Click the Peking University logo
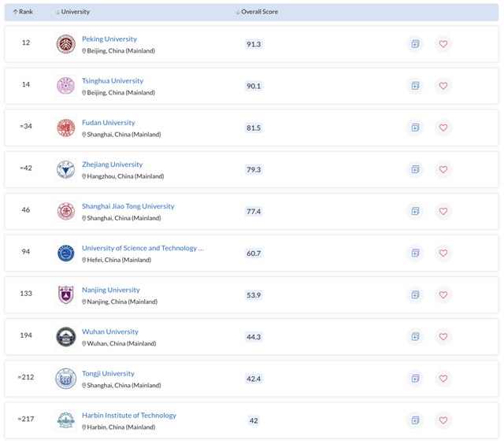Viewport: 504px width, 444px height. point(65,44)
